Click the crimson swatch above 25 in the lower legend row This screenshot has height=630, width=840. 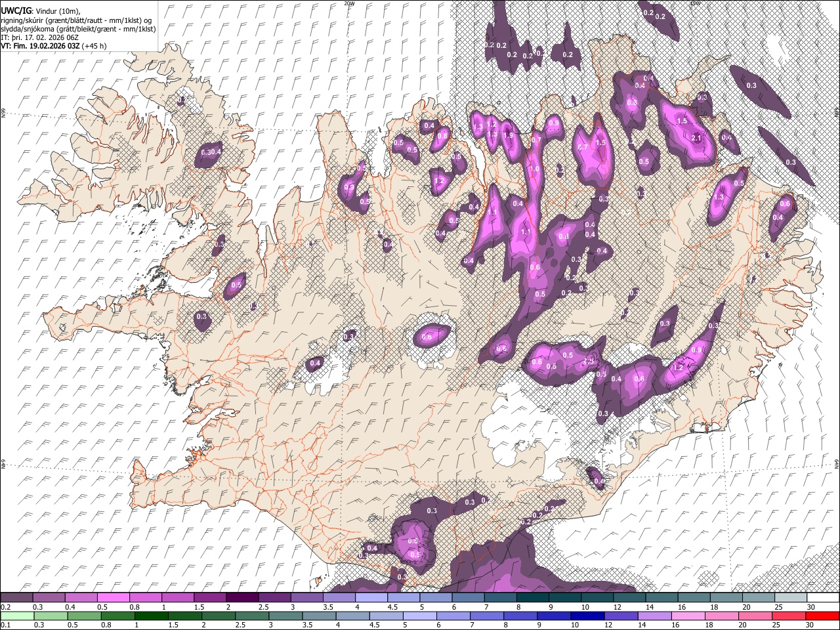pos(788,616)
